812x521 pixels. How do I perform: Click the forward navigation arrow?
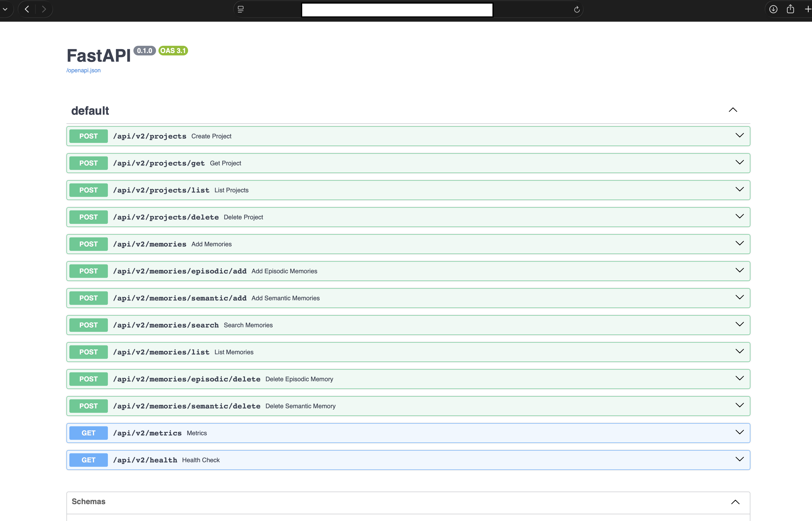44,9
